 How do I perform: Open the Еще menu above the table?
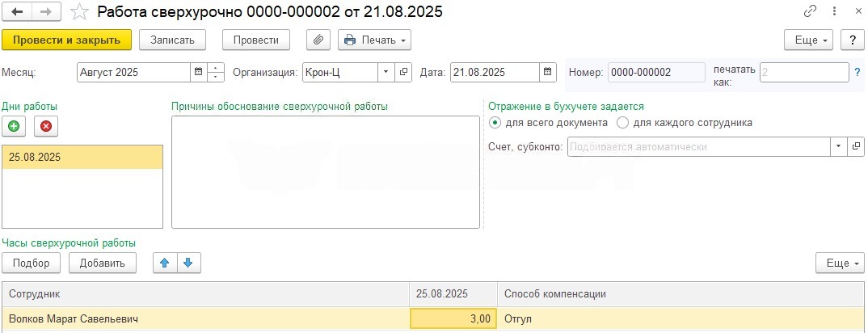pos(840,263)
